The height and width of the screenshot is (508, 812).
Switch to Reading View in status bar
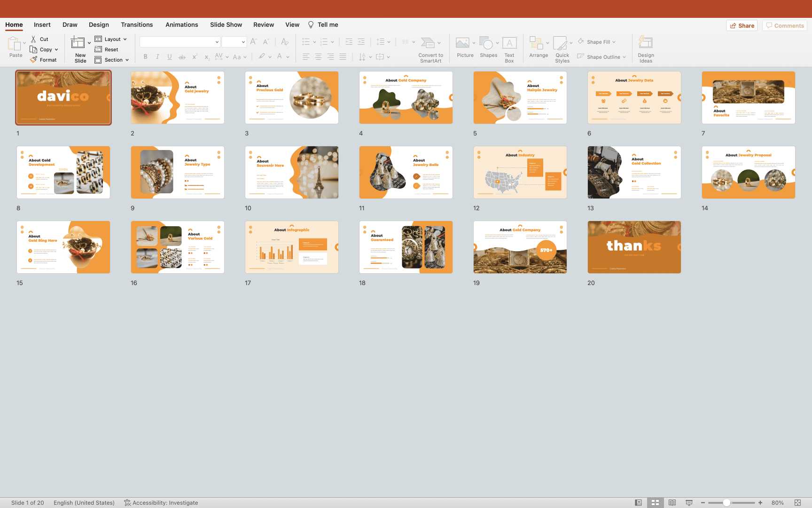(672, 503)
